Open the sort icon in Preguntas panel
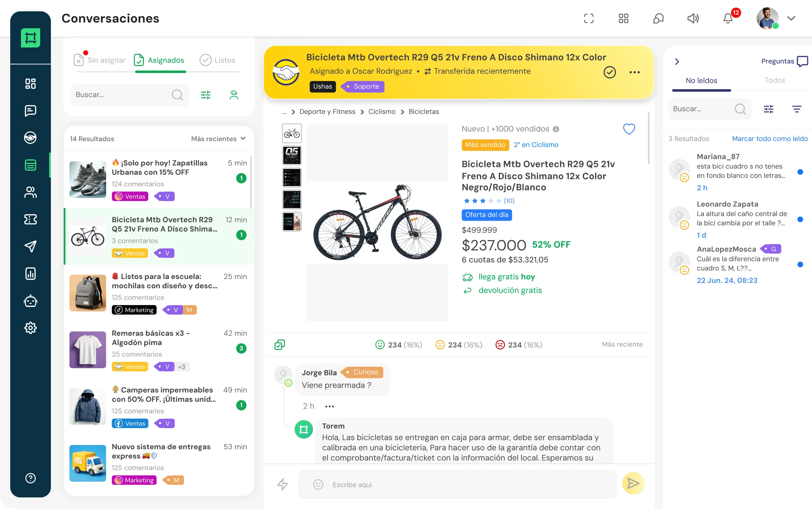The height and width of the screenshot is (509, 812). pos(797,109)
